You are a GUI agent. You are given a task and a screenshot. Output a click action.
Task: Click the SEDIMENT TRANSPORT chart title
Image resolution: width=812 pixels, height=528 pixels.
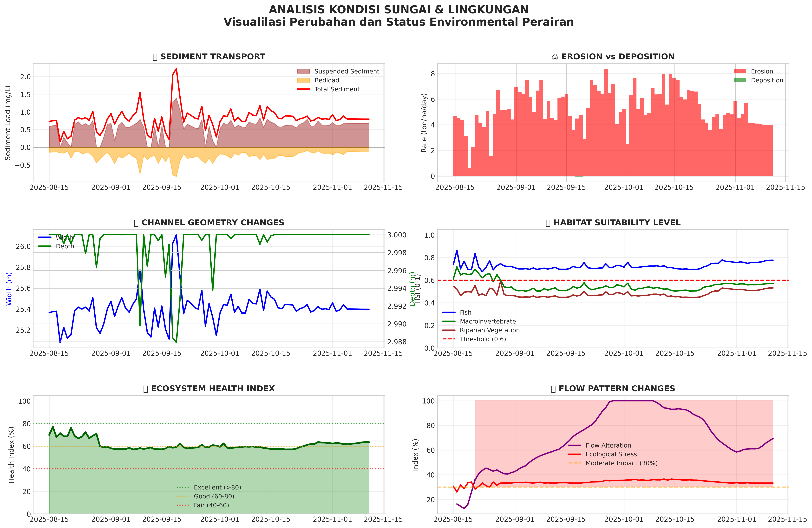click(209, 57)
